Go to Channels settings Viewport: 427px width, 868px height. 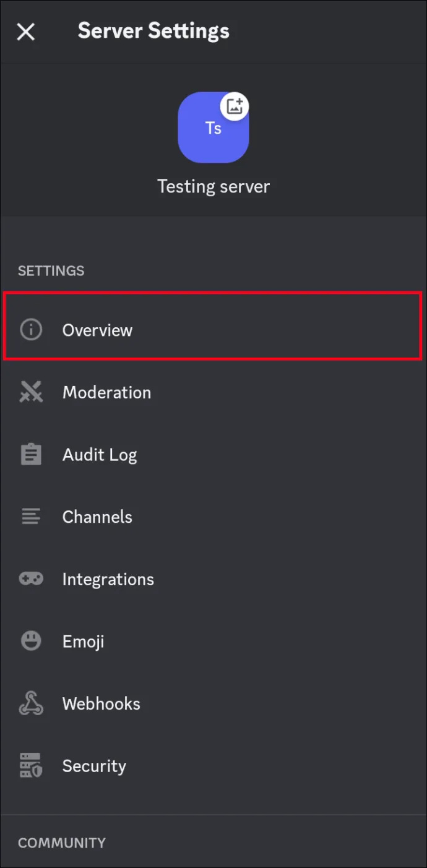pos(213,517)
